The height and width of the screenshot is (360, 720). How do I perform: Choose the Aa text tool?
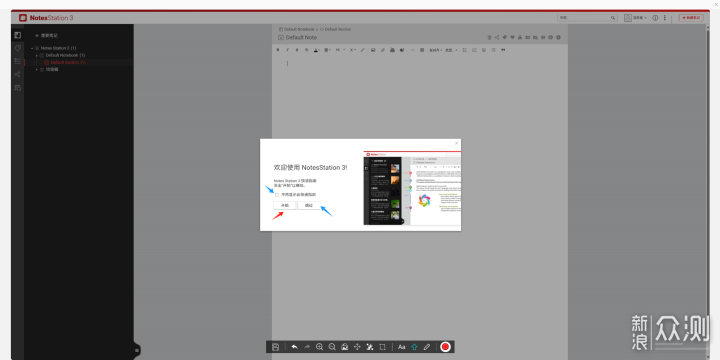[402, 347]
